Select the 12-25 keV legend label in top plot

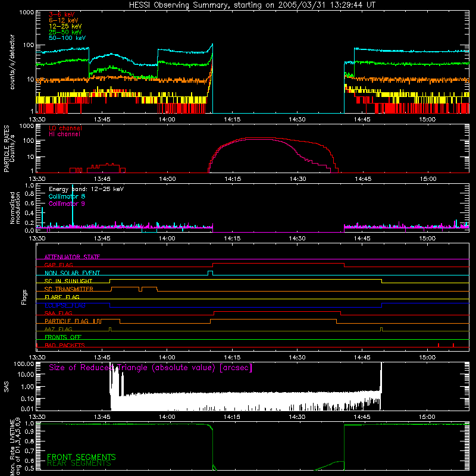coord(65,26)
